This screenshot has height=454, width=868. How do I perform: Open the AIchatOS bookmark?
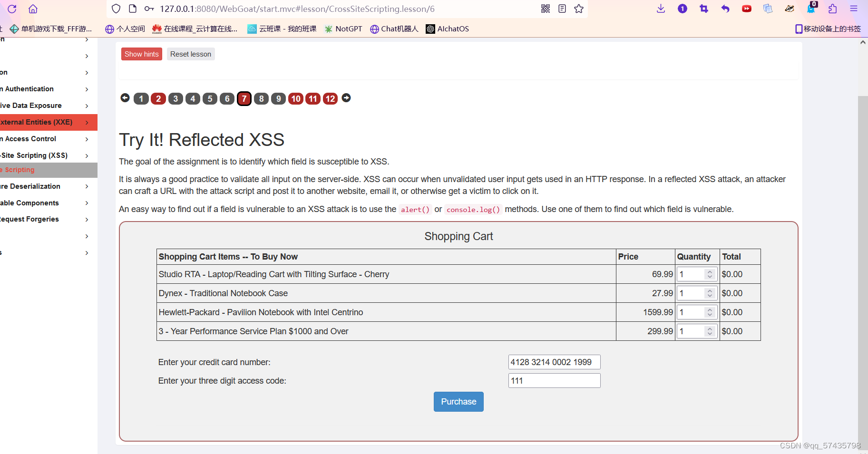(447, 29)
